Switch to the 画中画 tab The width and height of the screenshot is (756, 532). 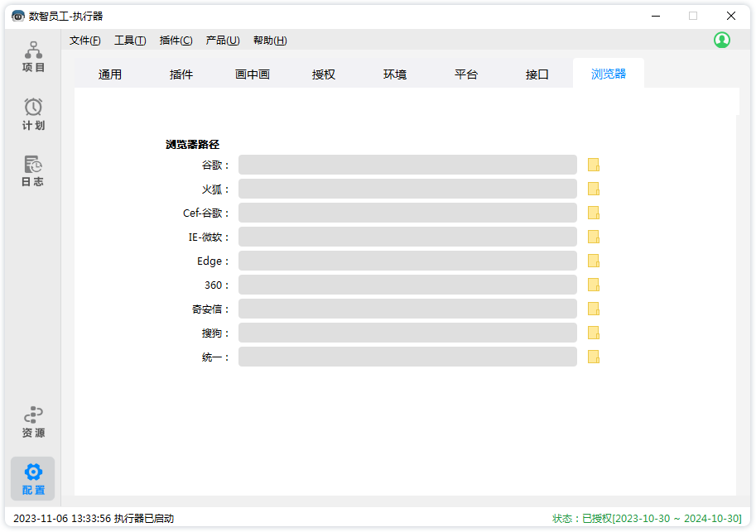point(253,74)
